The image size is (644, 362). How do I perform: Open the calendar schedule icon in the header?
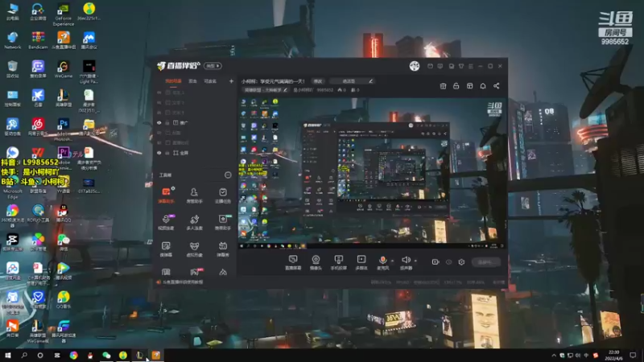(443, 86)
